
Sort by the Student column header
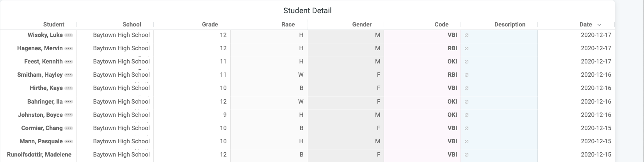click(54, 25)
